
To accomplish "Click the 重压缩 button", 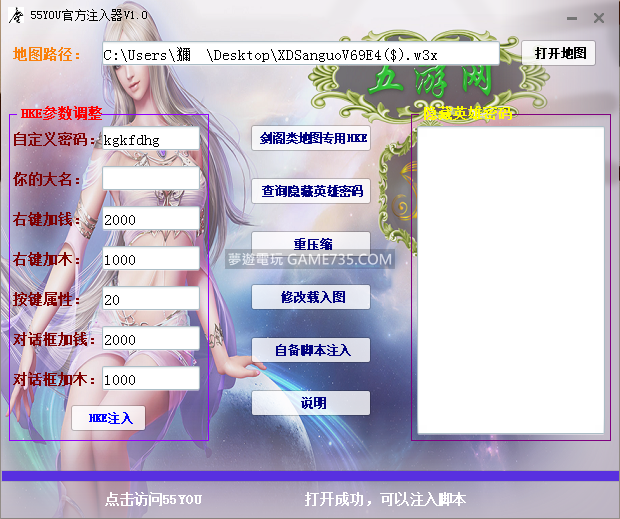I will click(311, 244).
